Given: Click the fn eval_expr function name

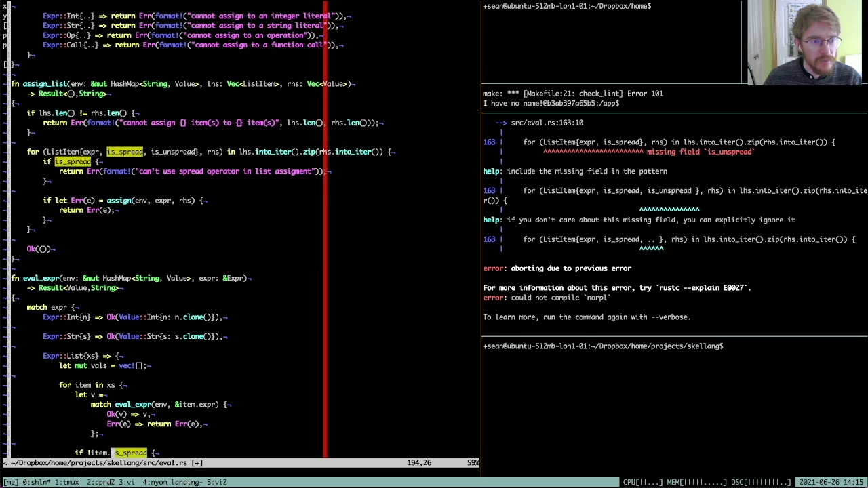Looking at the screenshot, I should point(41,278).
